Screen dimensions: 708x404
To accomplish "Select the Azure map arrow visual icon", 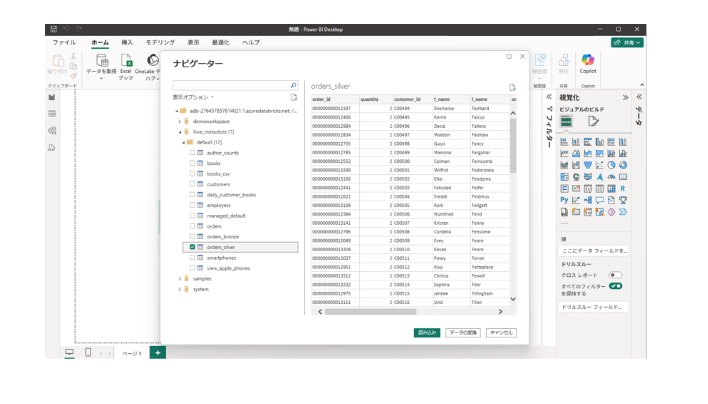I will (599, 177).
